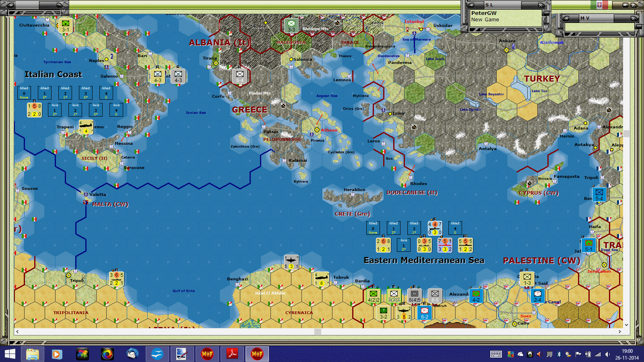Image resolution: width=644 pixels, height=362 pixels.
Task: Click Italian Coast Allied 0 sea box
Action: pyautogui.click(x=24, y=93)
